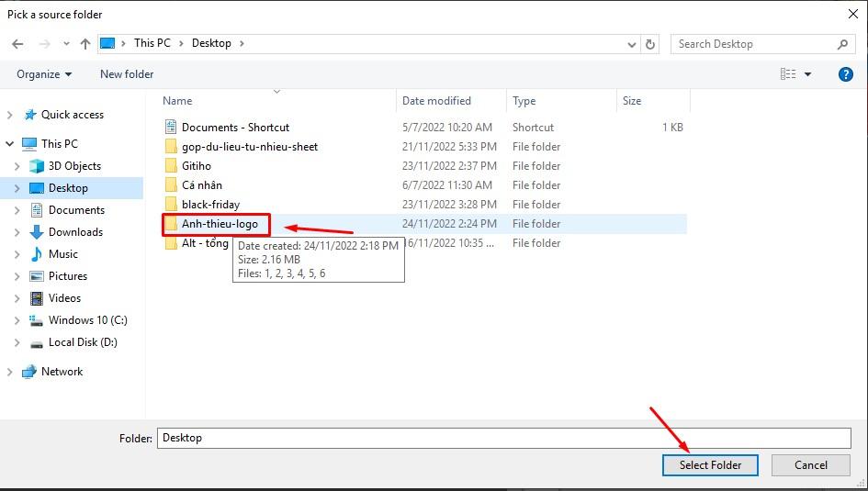Expand the Desktop tree node
Image resolution: width=868 pixels, height=491 pixels.
[x=17, y=188]
